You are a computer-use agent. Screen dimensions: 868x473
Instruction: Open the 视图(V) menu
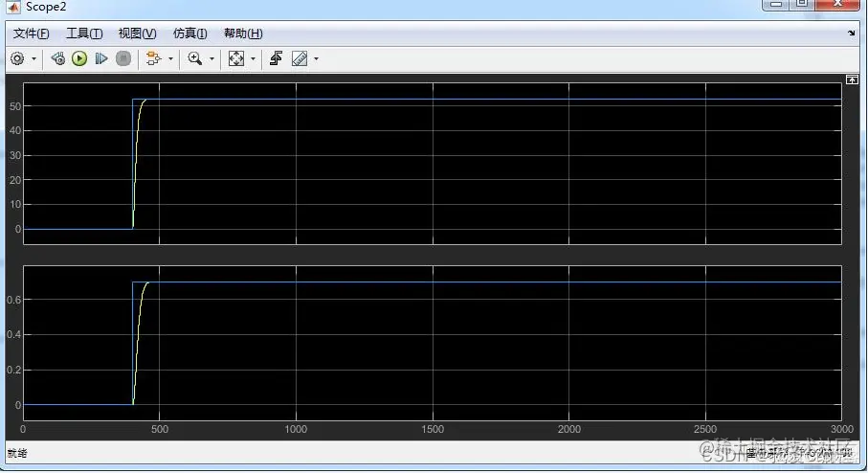[137, 34]
